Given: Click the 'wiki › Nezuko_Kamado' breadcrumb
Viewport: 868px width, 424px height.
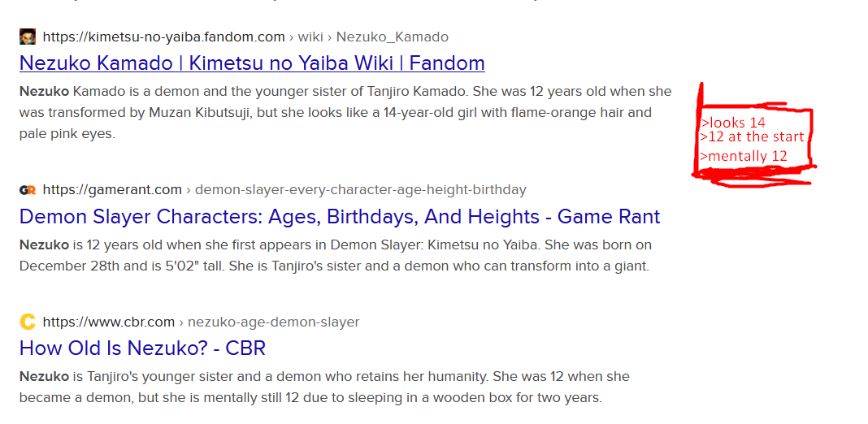Looking at the screenshot, I should coord(373,37).
